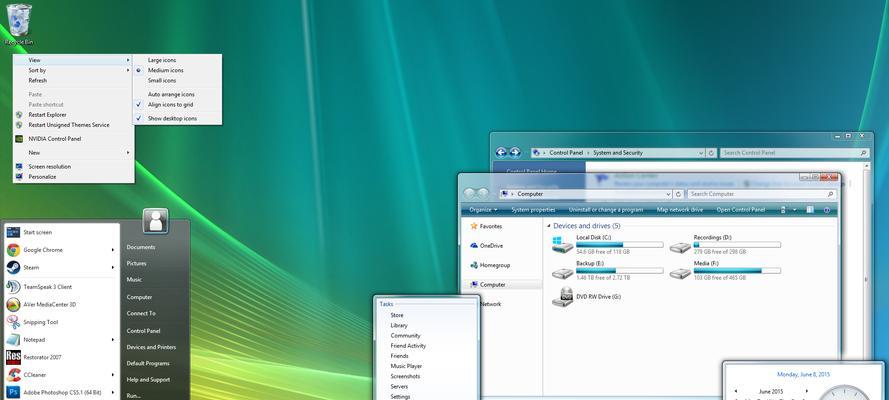Open the Recycle Bin desktop icon
Screen dimensions: 889x400
click(x=19, y=23)
